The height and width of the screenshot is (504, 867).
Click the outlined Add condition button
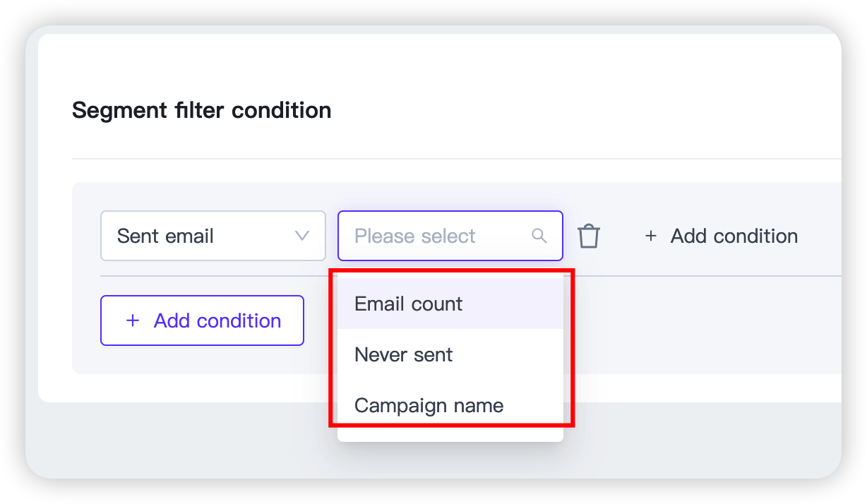pyautogui.click(x=202, y=320)
